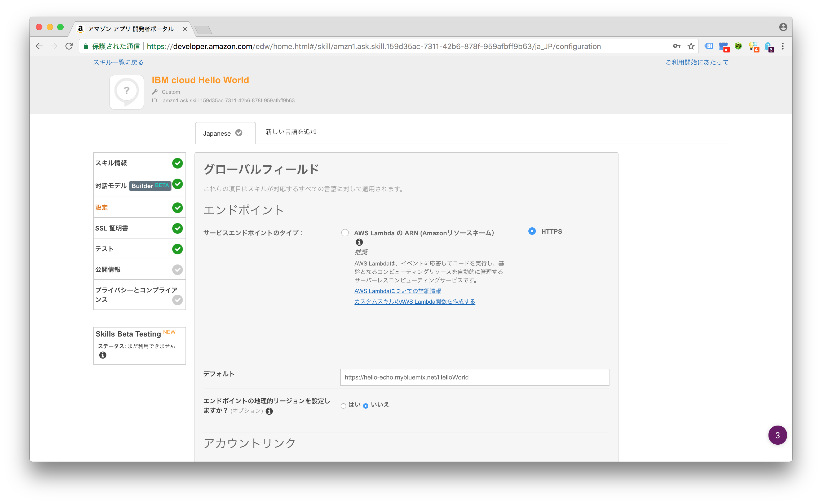This screenshot has height=504, width=822.
Task: Click info icon next to geographic region option
Action: (269, 411)
